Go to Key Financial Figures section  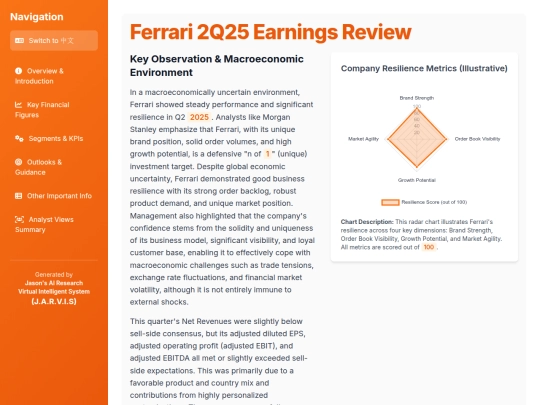(x=54, y=110)
